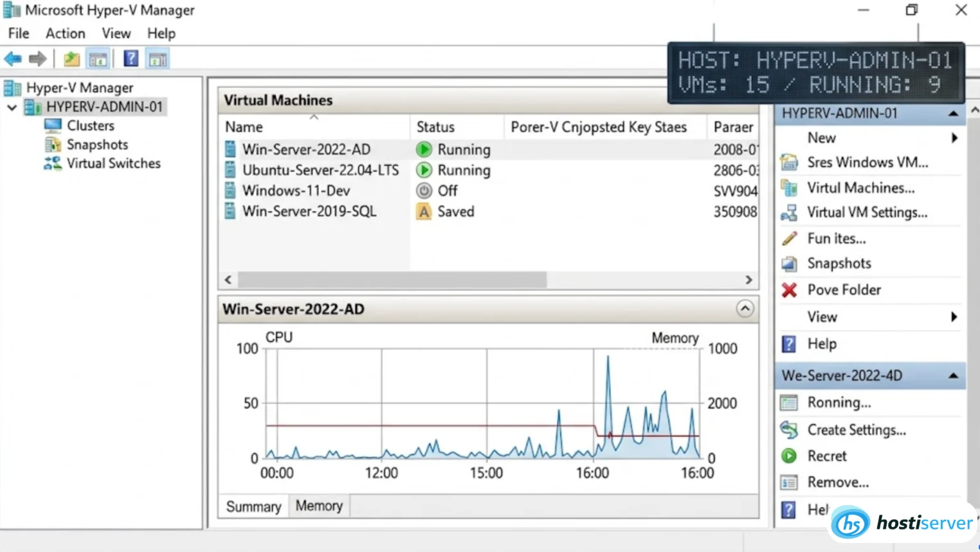
Task: Click the Forward arrow toolbar icon
Action: [x=38, y=59]
